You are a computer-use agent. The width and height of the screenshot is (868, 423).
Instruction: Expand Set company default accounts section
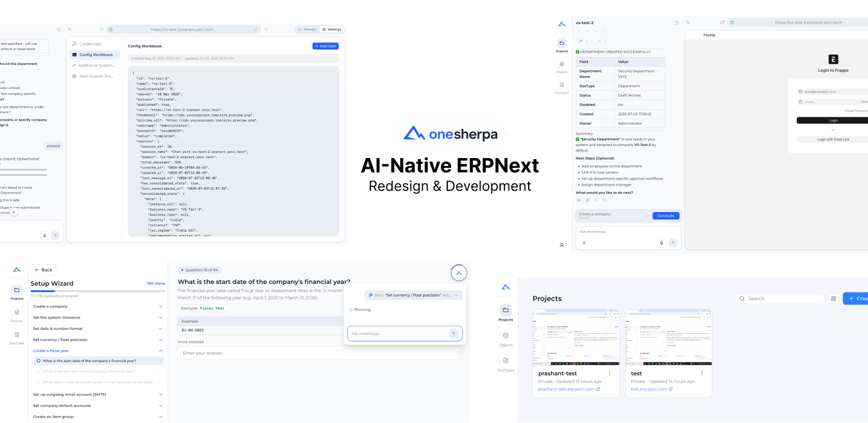point(98,405)
